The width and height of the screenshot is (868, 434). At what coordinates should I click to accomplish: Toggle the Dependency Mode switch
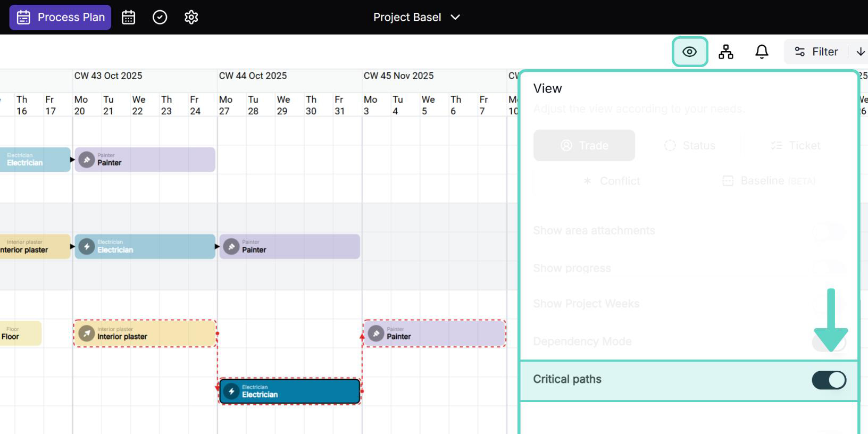click(x=829, y=341)
